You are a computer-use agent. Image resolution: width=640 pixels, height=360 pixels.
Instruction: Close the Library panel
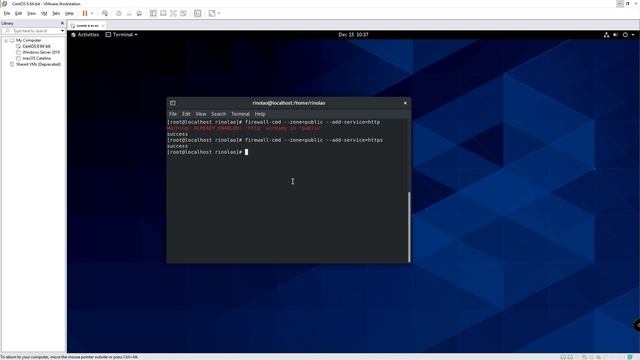click(62, 23)
